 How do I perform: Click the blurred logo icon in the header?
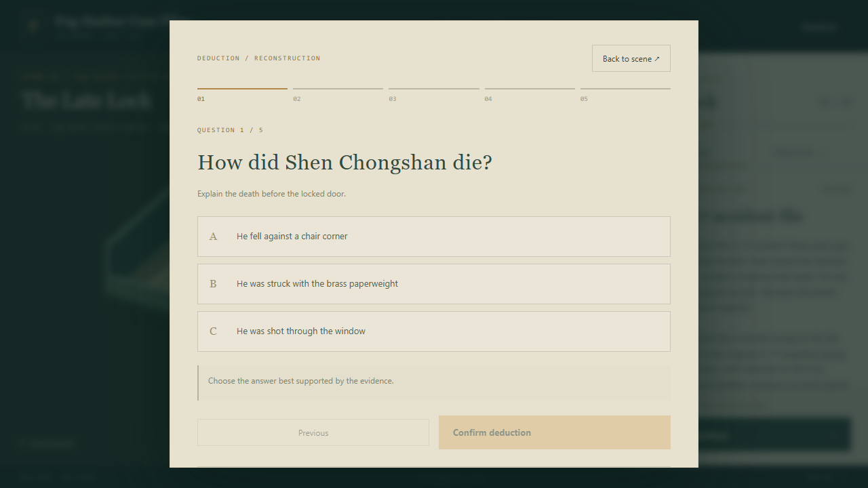(34, 26)
